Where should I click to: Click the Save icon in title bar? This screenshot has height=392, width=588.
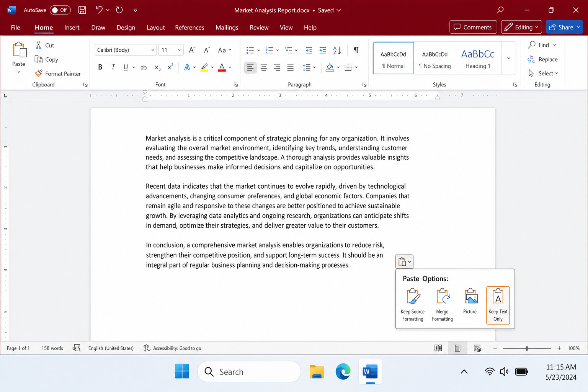(x=82, y=10)
